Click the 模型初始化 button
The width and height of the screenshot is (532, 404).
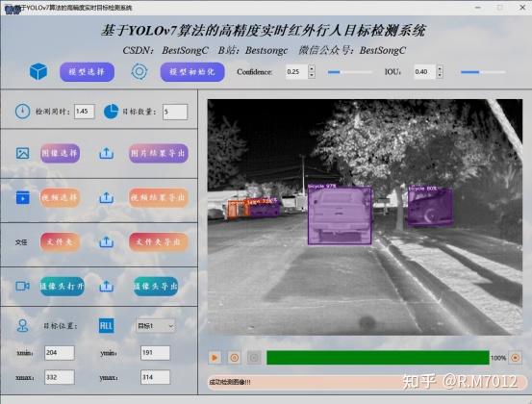click(192, 72)
